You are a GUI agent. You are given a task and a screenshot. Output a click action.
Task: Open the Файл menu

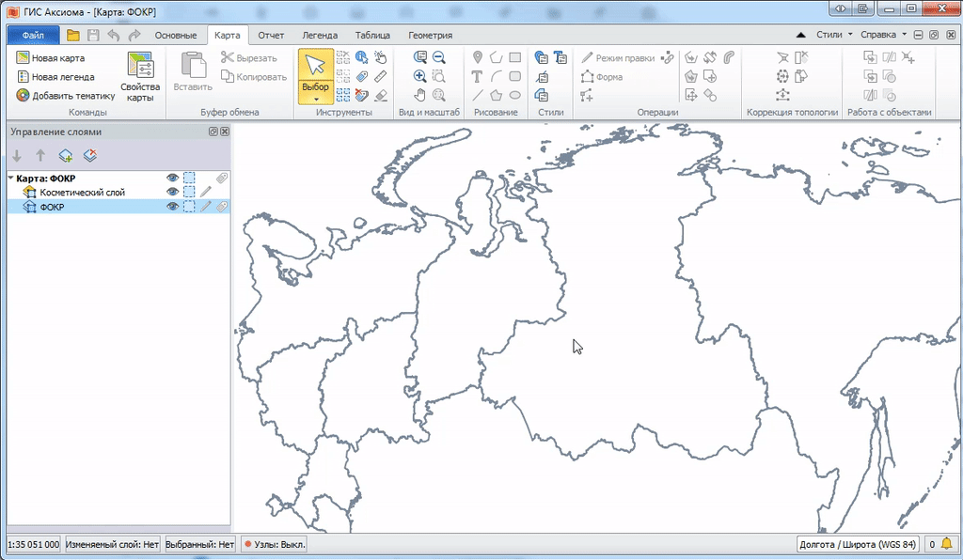(x=33, y=35)
